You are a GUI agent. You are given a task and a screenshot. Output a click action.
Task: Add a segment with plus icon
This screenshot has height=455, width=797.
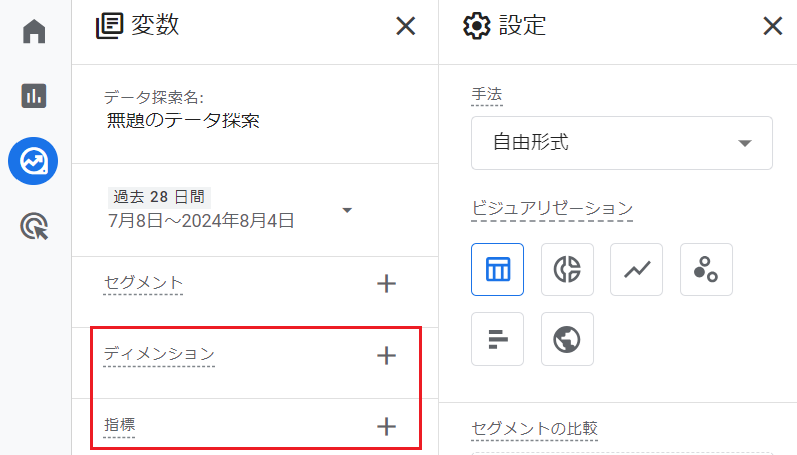(386, 284)
